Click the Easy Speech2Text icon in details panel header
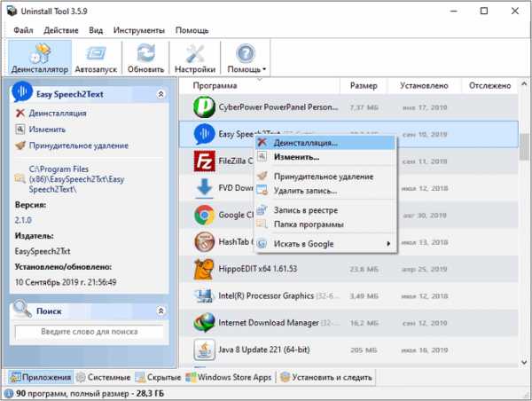532x401 pixels. pos(22,91)
